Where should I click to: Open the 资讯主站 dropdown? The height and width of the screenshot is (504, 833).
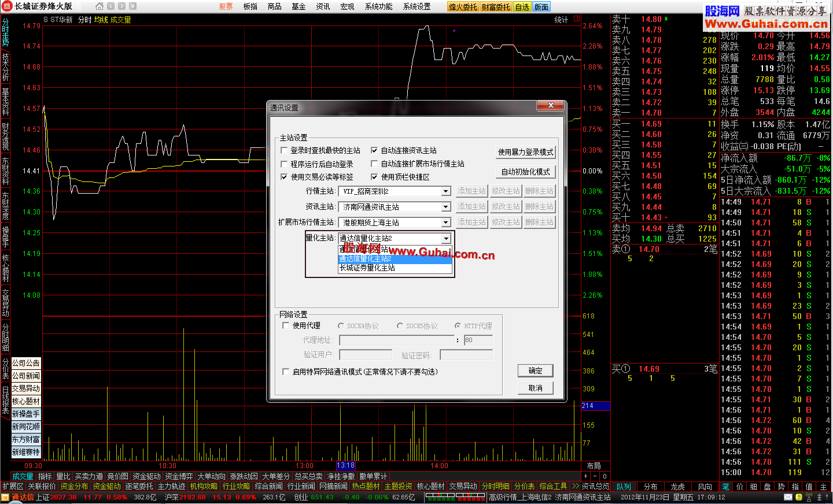[x=445, y=207]
